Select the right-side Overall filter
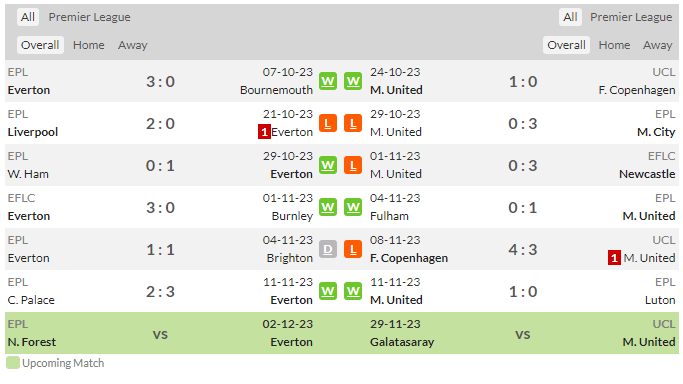This screenshot has width=683, height=384. click(x=566, y=45)
